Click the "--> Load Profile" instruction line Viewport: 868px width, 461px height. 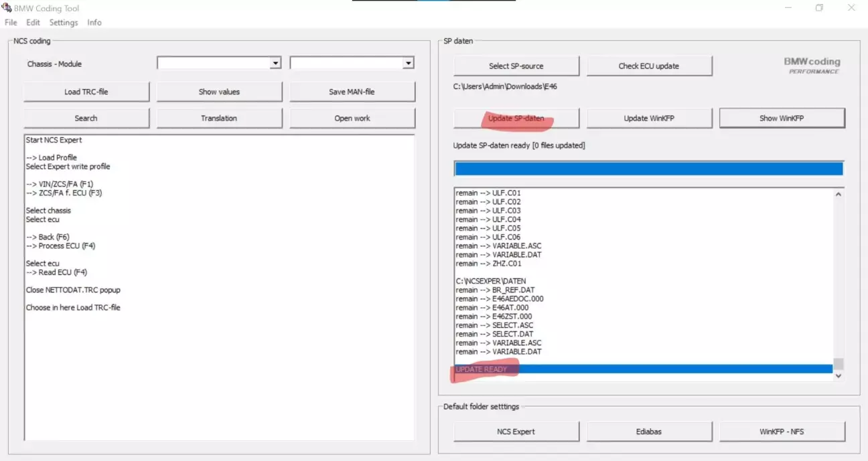pos(52,158)
